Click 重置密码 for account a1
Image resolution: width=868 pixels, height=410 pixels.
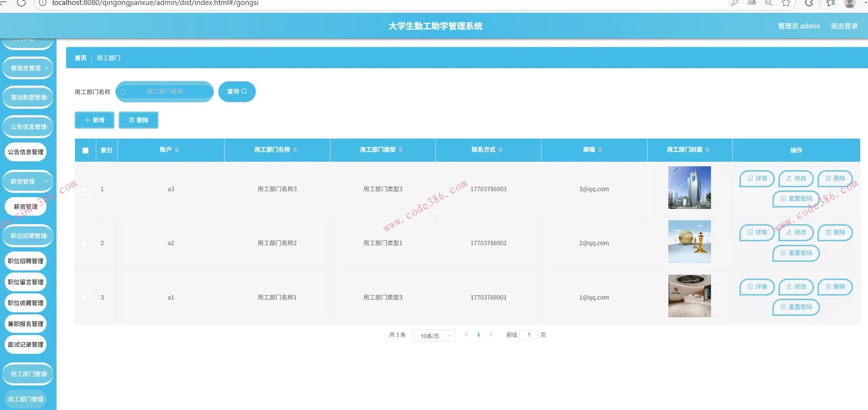796,307
